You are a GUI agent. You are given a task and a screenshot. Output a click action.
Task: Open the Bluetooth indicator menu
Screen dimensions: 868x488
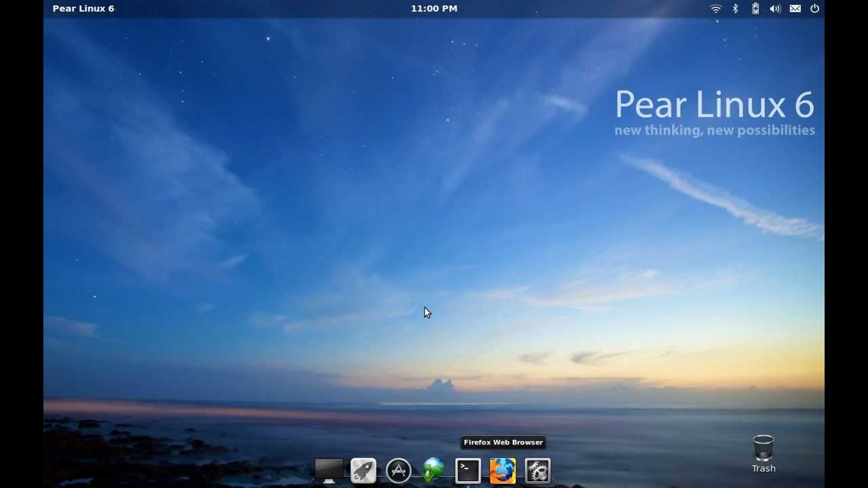[x=735, y=9]
